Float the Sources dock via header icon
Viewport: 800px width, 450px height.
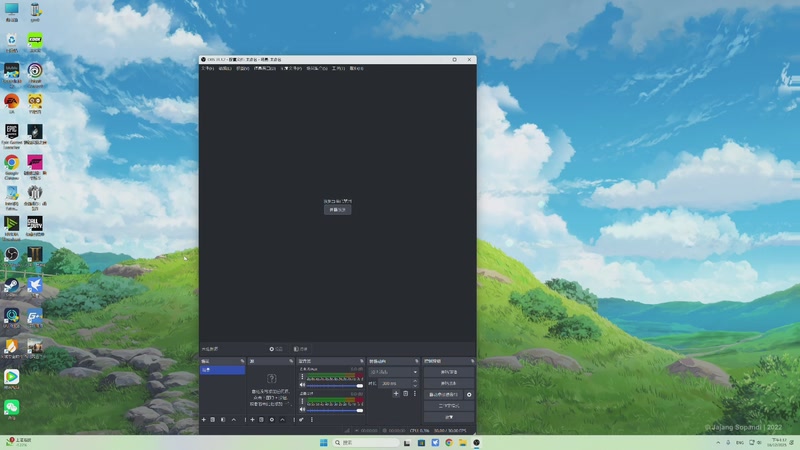(x=291, y=361)
